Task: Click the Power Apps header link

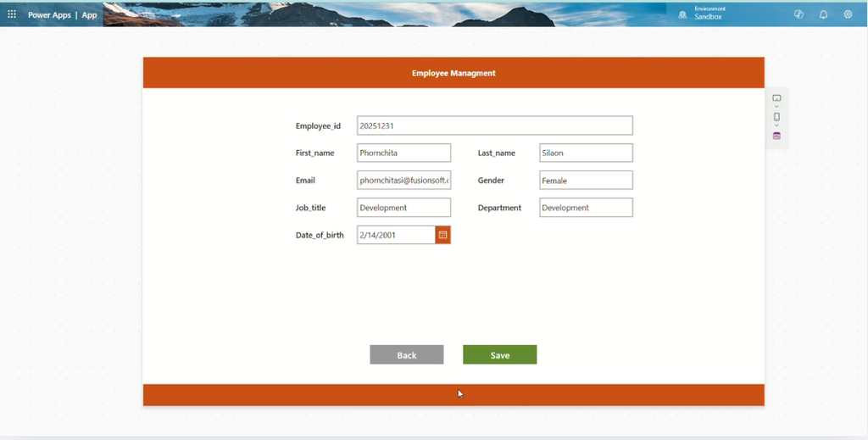Action: [x=49, y=15]
